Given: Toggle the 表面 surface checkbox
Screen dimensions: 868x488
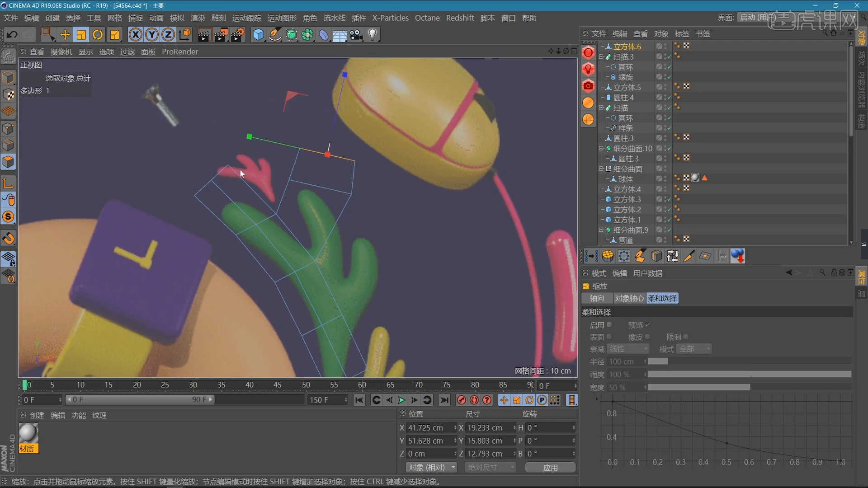Looking at the screenshot, I should 609,337.
